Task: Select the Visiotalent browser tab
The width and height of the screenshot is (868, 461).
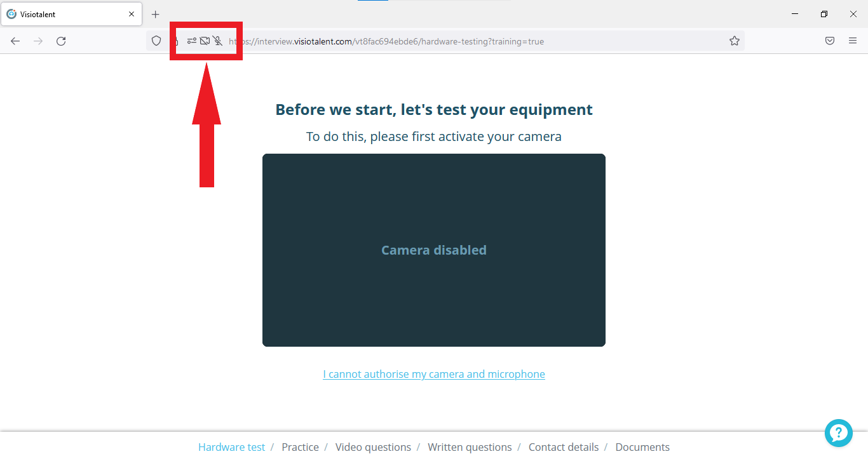Action: [x=64, y=14]
